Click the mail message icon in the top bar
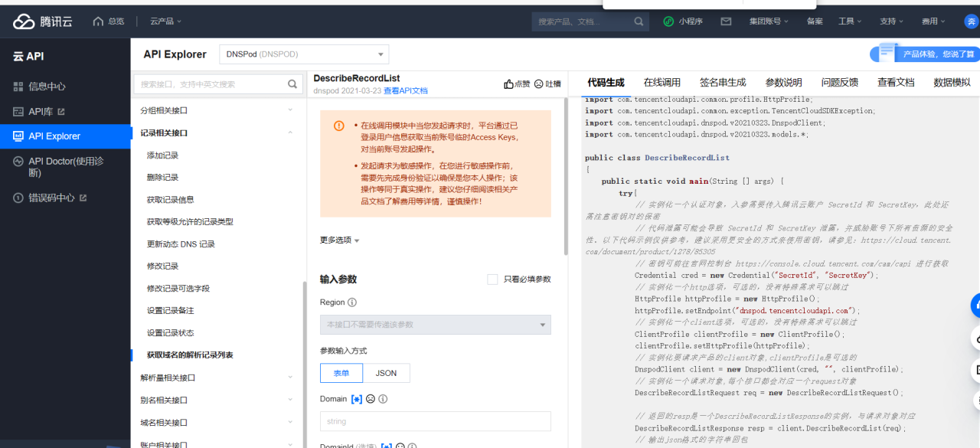The image size is (980, 448). pyautogui.click(x=727, y=21)
